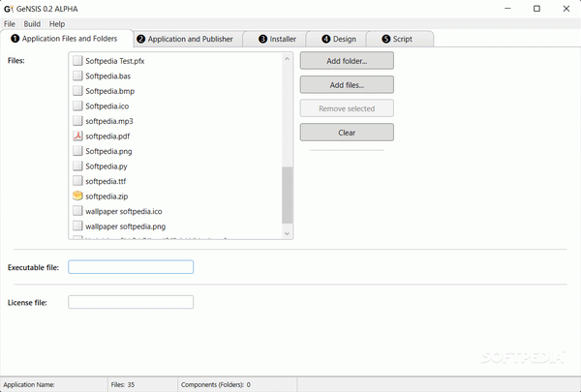
Task: Select the Softpedia.py file name
Action: coord(107,166)
